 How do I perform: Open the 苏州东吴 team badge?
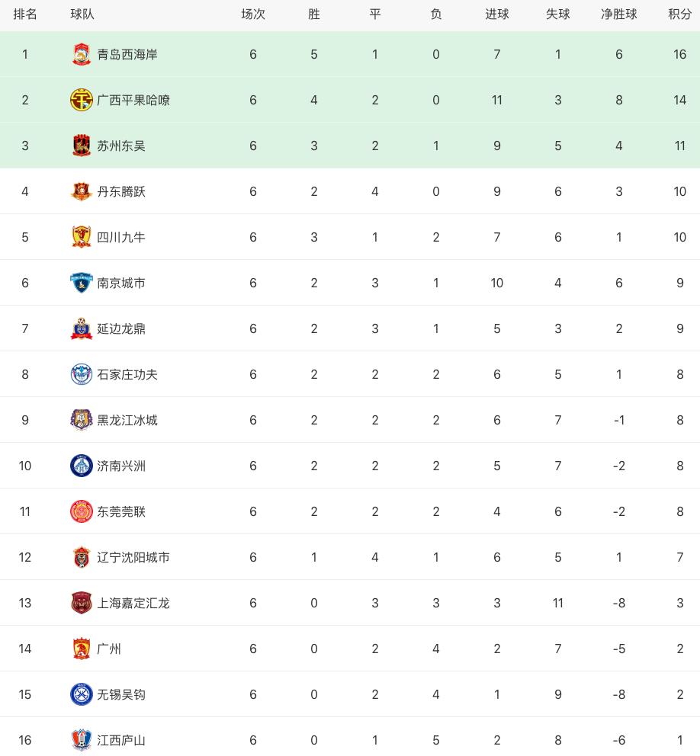[81, 146]
